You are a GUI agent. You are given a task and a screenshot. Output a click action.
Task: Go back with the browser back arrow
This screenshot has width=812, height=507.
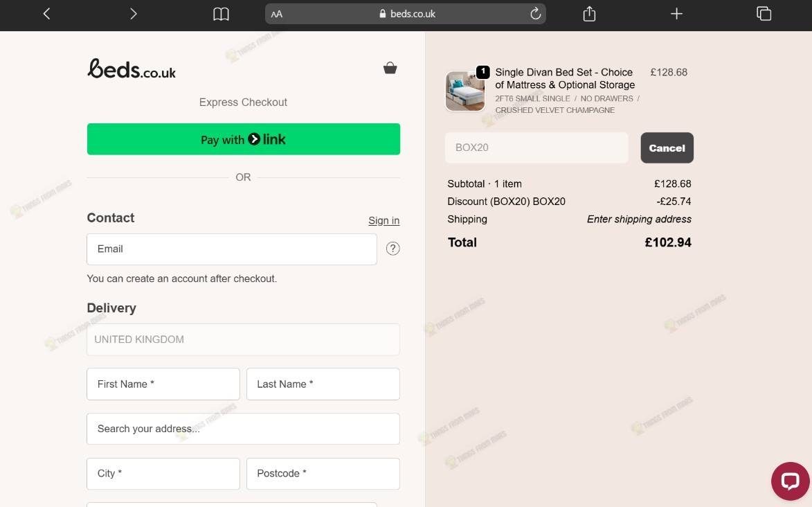(46, 14)
